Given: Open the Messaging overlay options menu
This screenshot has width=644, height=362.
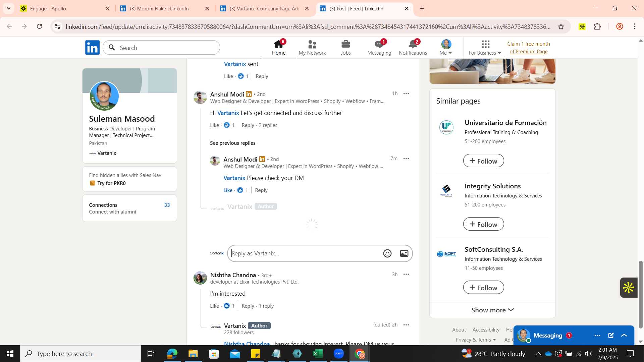Looking at the screenshot, I should 597,336.
